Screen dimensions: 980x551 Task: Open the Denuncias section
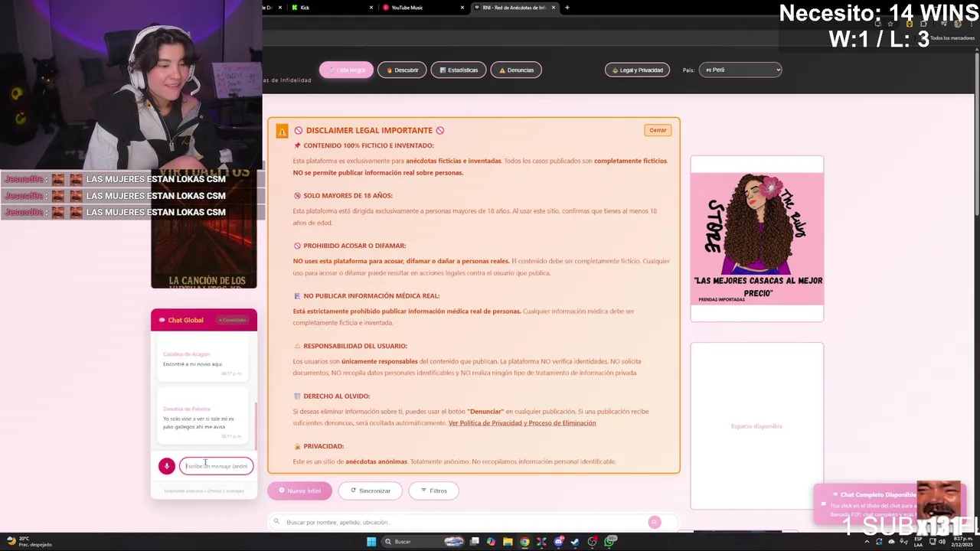click(516, 70)
